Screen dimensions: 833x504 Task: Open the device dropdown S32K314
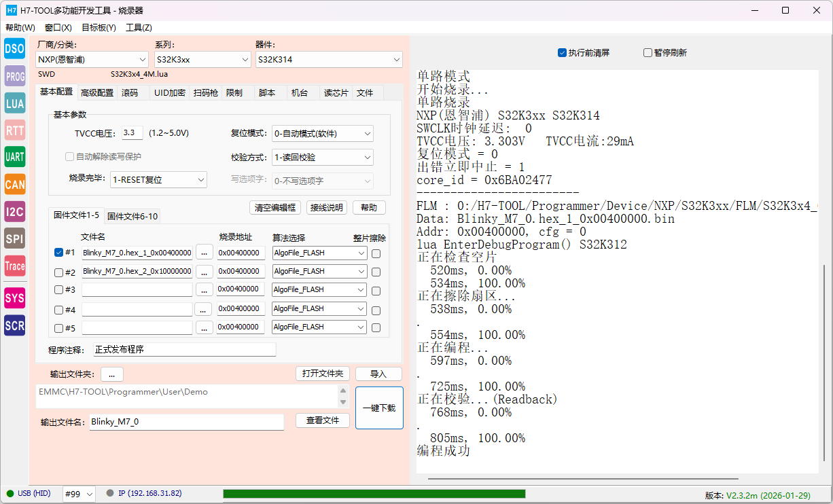click(x=329, y=60)
